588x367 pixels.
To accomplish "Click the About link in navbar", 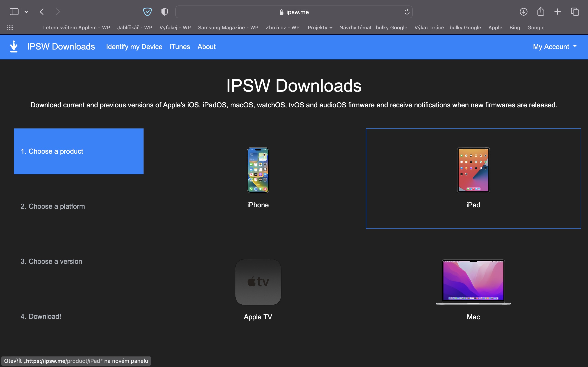I will 206,47.
